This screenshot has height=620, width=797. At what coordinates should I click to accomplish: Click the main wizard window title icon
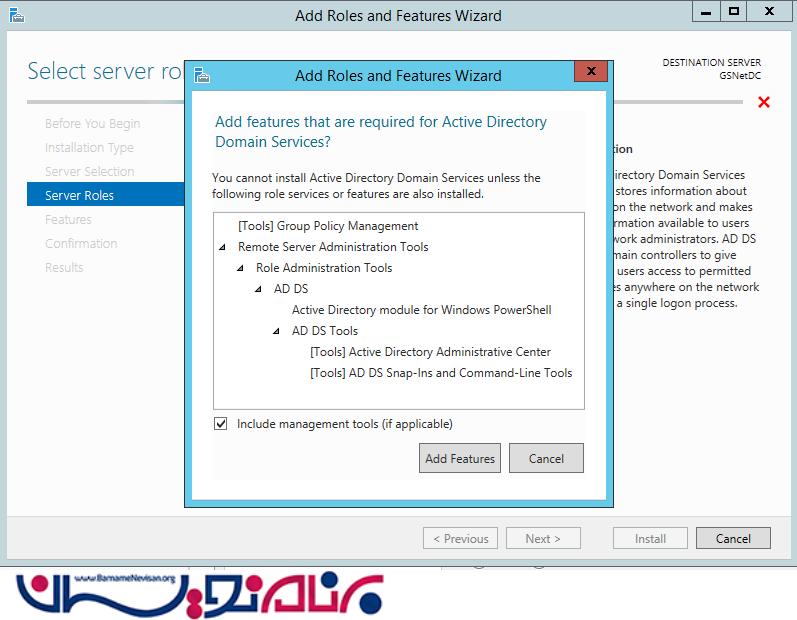16,15
